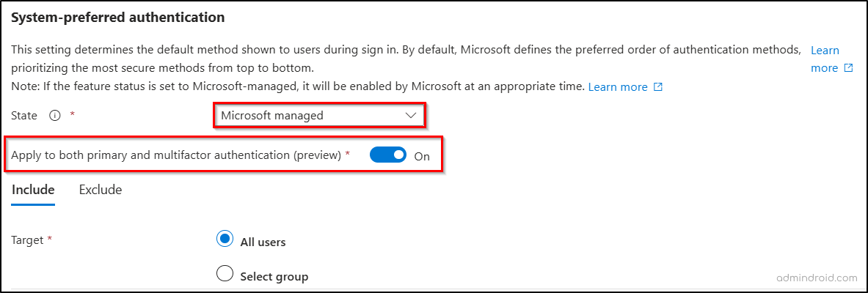The image size is (868, 293).
Task: Open the Microsoft managed State dropdown
Action: pos(318,115)
